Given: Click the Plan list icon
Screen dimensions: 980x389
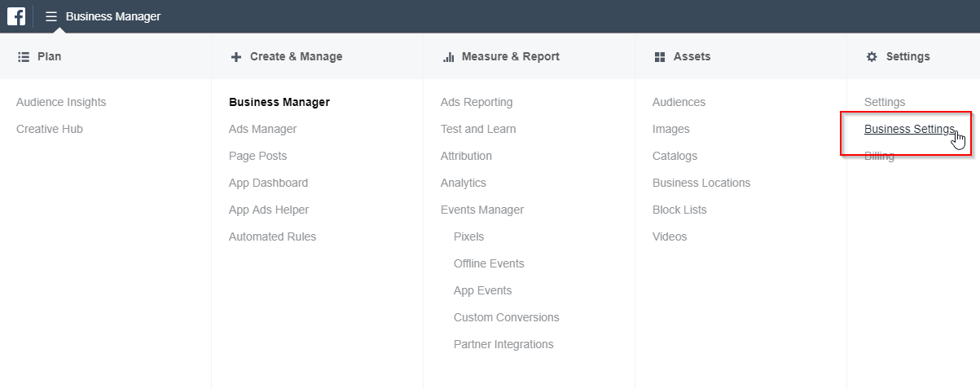Looking at the screenshot, I should (x=24, y=57).
